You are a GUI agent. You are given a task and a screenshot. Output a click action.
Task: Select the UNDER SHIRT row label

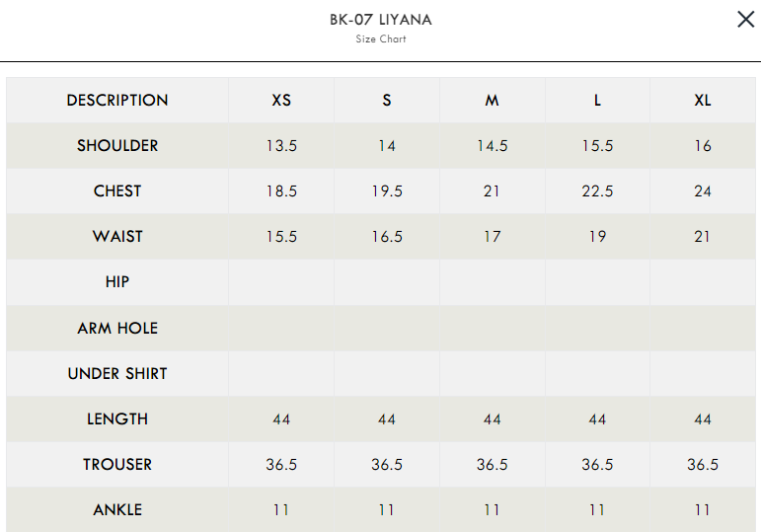click(x=117, y=373)
